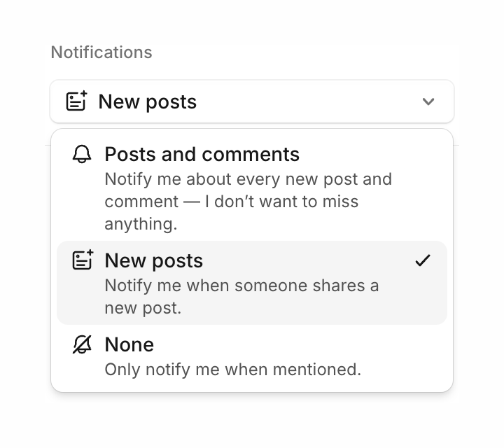Click the "Posts and comments" heading text
Image resolution: width=504 pixels, height=448 pixels.
tap(202, 154)
